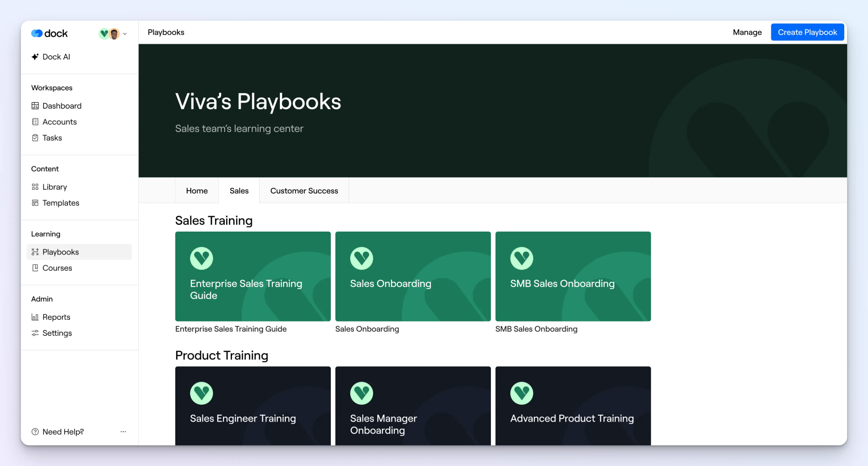Open the SMB Sales Onboarding playbook card
Viewport: 868px width, 466px height.
(x=573, y=276)
